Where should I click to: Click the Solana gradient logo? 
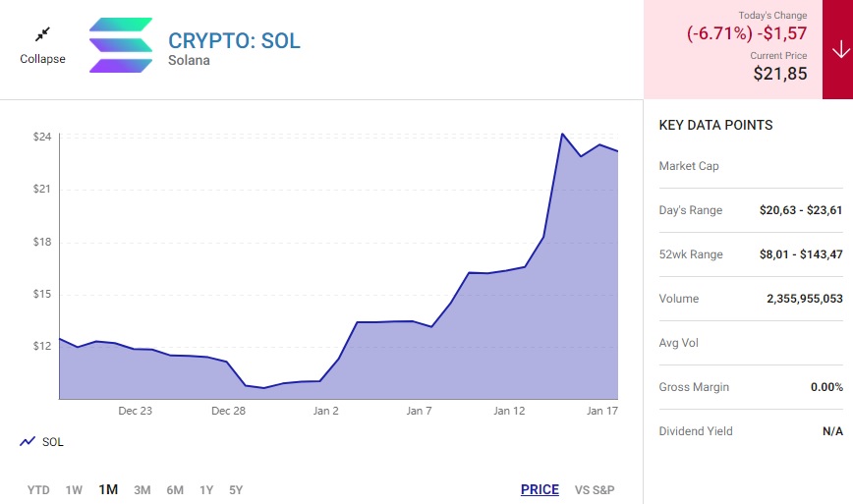(x=121, y=45)
